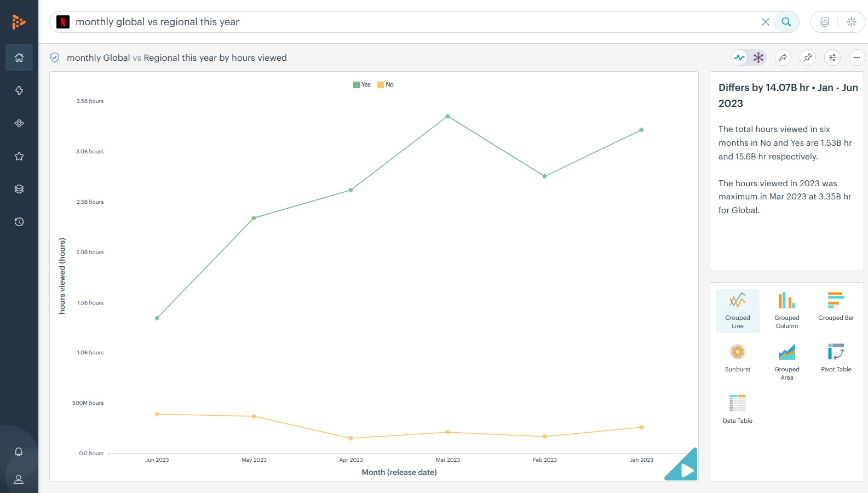Screen dimensions: 868x493
Task: Select the Grouped Line chart type
Action: point(738,311)
